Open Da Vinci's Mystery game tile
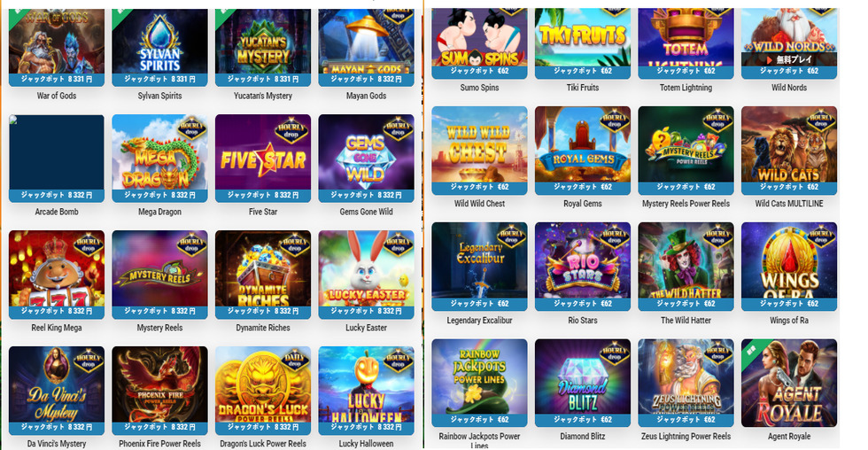868x450 pixels. [x=57, y=384]
